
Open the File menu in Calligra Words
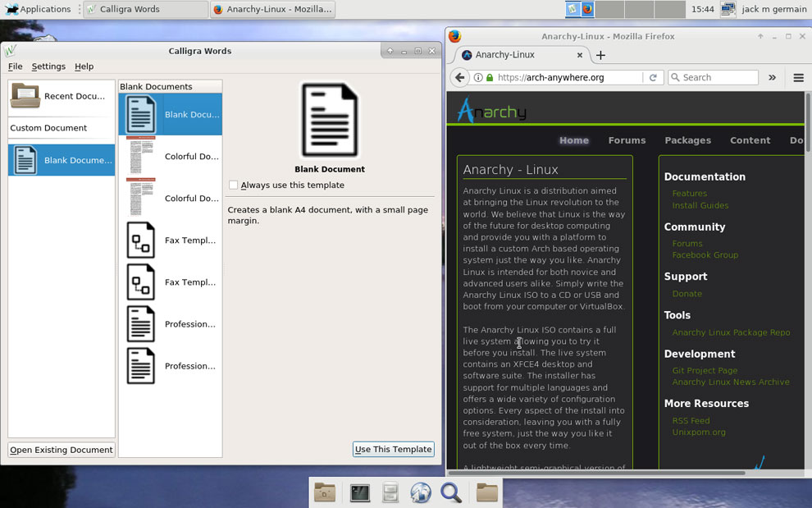[x=15, y=66]
